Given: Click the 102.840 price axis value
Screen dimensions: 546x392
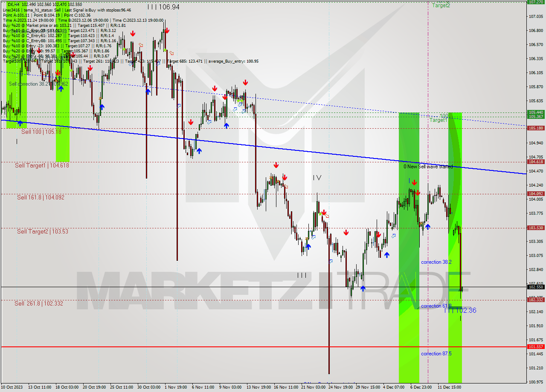Looking at the screenshot, I should (x=536, y=270).
